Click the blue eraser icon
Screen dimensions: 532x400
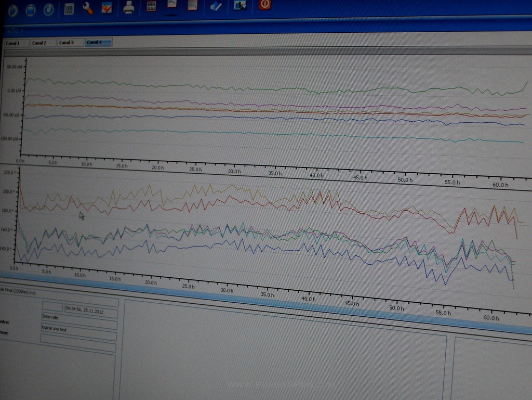(x=216, y=6)
